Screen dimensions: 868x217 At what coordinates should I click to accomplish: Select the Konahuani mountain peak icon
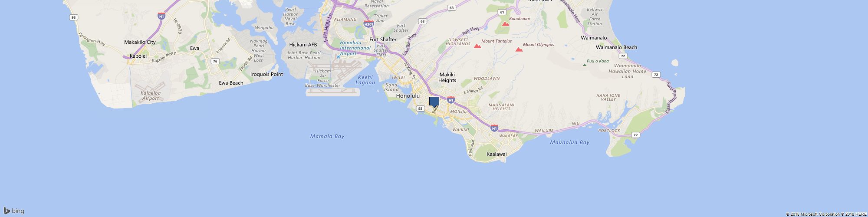click(x=505, y=24)
